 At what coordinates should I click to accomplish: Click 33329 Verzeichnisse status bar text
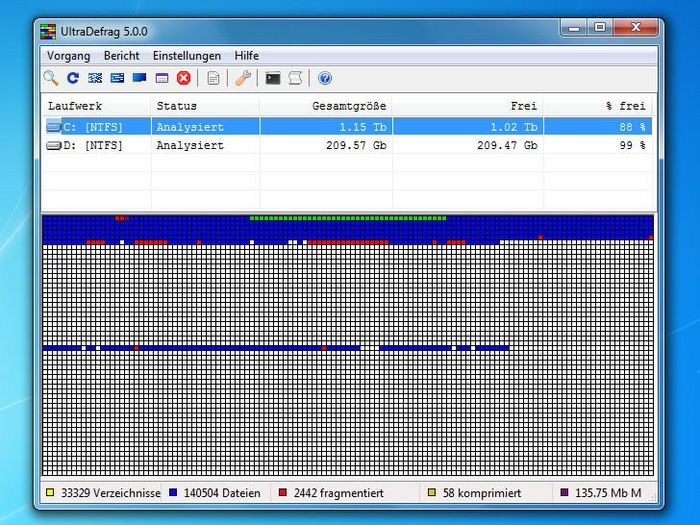pyautogui.click(x=111, y=493)
